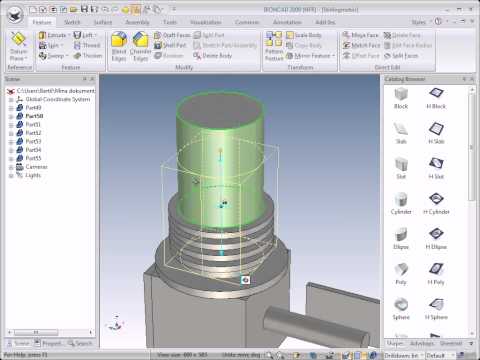Select the Block shape in Catalog Browser
Screen dimensions: 480x360
click(401, 98)
